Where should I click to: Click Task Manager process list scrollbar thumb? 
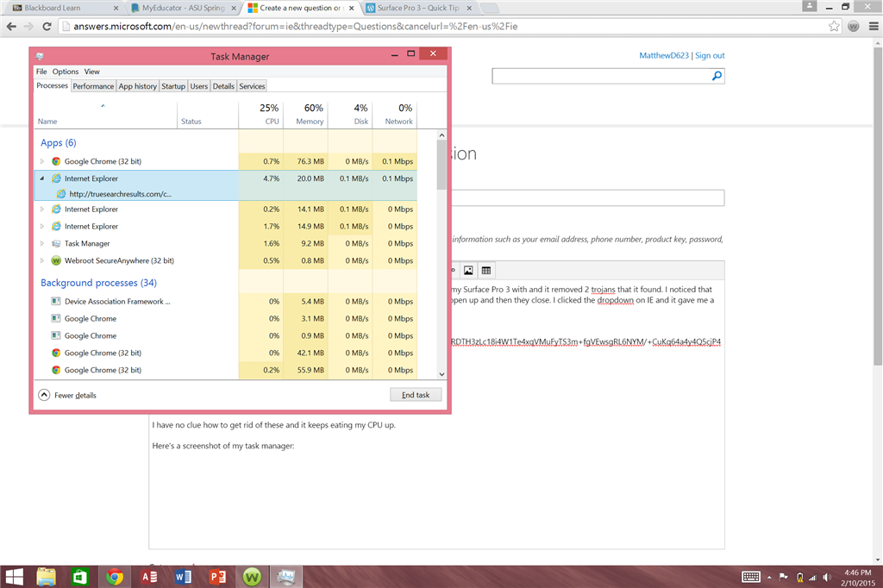pos(441,165)
